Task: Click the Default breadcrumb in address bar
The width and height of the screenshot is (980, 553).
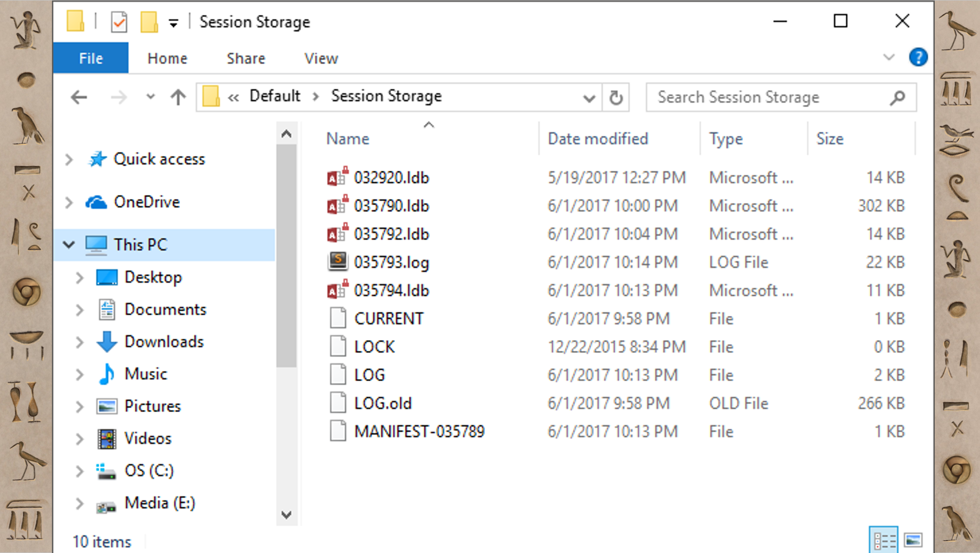Action: pyautogui.click(x=275, y=96)
